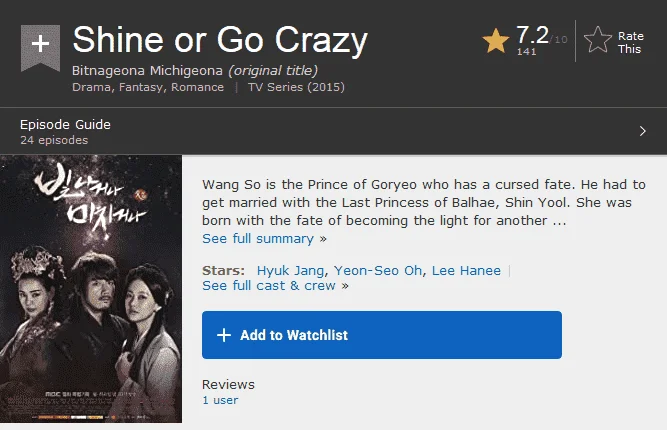Click the Rate This label
Image resolution: width=667 pixels, height=430 pixels.
(630, 43)
